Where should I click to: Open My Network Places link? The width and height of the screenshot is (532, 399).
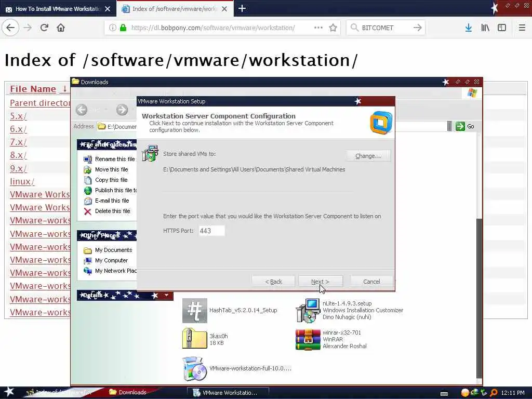[x=116, y=271]
